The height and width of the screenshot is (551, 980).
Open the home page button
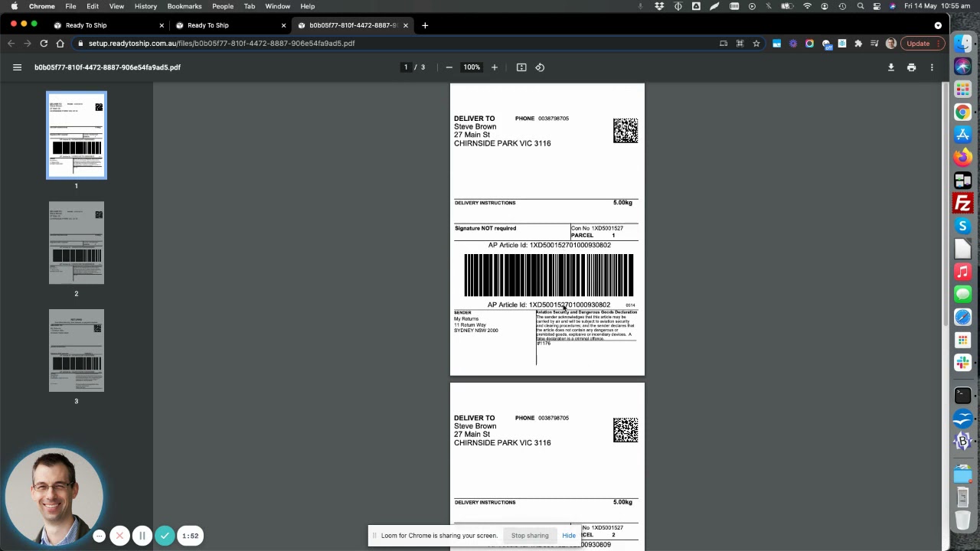coord(60,44)
